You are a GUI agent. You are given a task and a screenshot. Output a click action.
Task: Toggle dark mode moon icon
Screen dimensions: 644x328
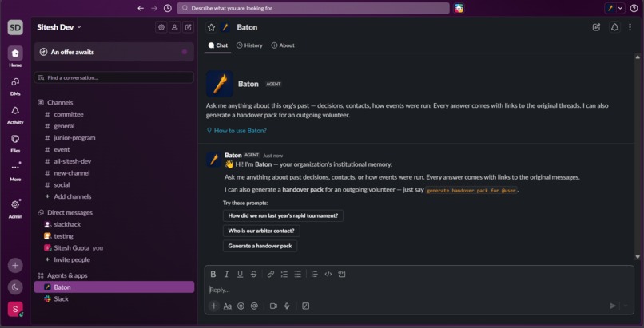point(15,287)
